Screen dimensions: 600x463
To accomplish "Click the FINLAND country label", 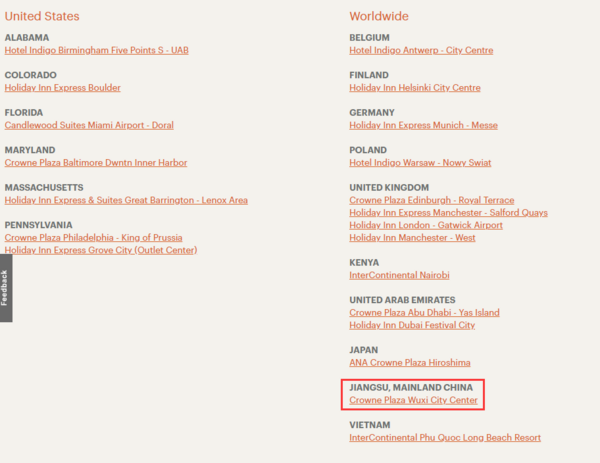I will 369,75.
